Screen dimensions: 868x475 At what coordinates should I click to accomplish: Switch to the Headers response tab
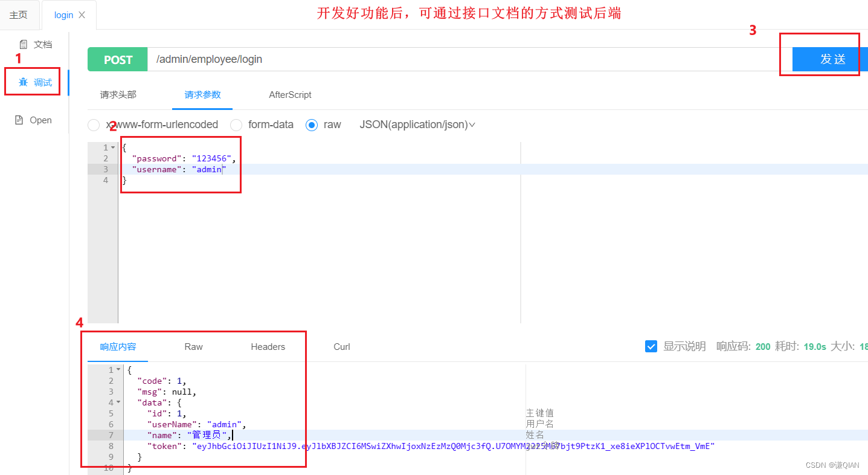pos(268,346)
